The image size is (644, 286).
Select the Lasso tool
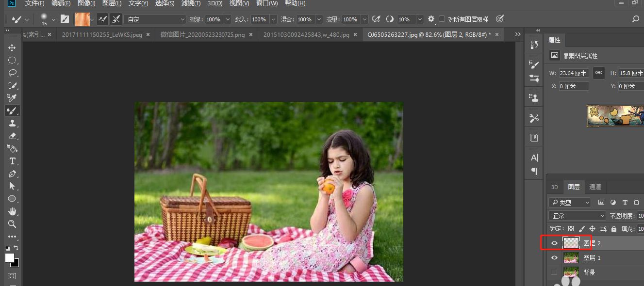pyautogui.click(x=12, y=73)
